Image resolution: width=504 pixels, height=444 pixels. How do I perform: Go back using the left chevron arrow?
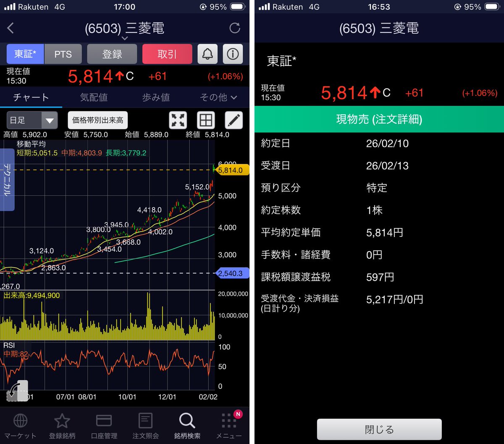(x=10, y=28)
